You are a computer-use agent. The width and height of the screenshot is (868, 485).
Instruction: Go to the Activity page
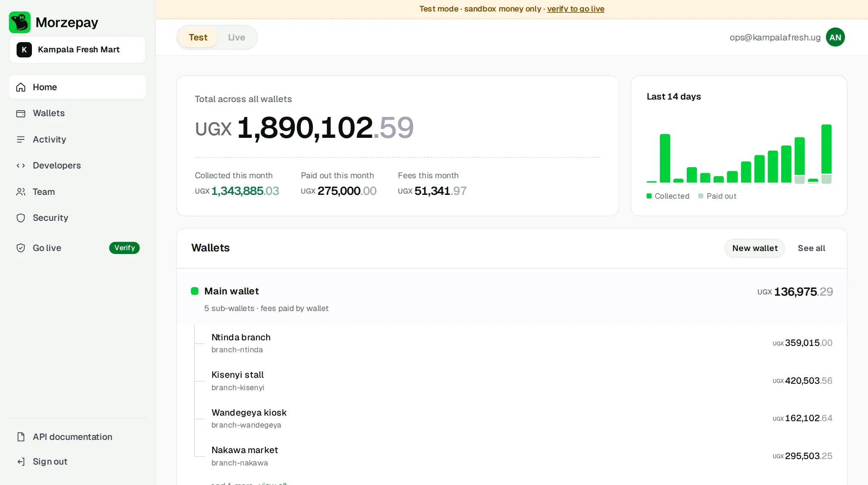tap(77, 140)
